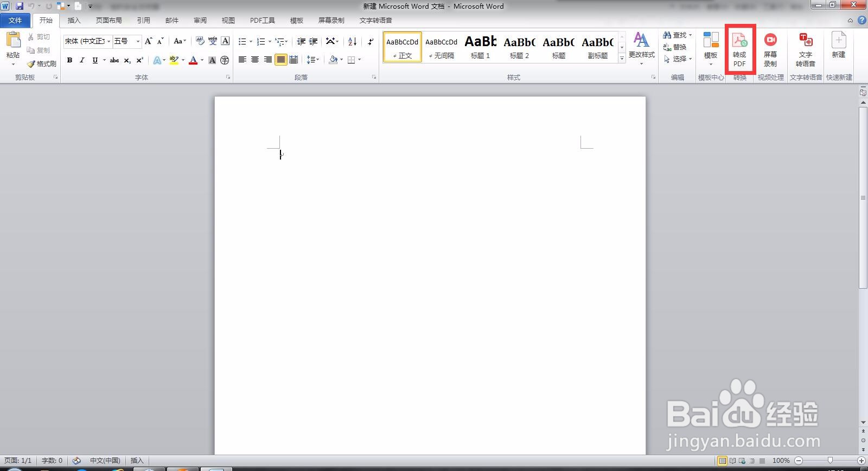Apply the red Font Color swatch
Screen dimensions: 868x471
(193, 60)
